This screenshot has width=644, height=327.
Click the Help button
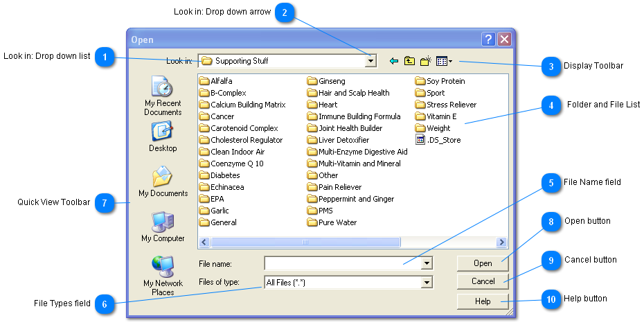[x=483, y=301]
